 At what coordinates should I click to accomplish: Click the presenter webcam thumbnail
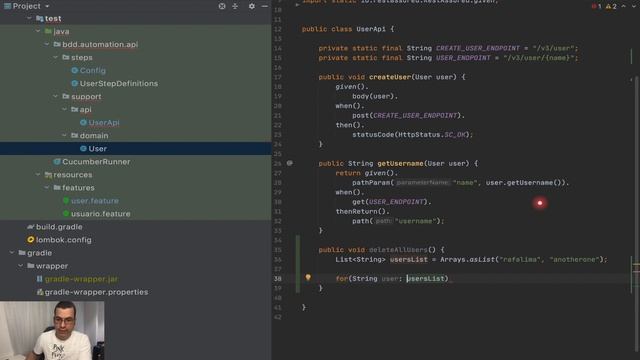point(52,330)
